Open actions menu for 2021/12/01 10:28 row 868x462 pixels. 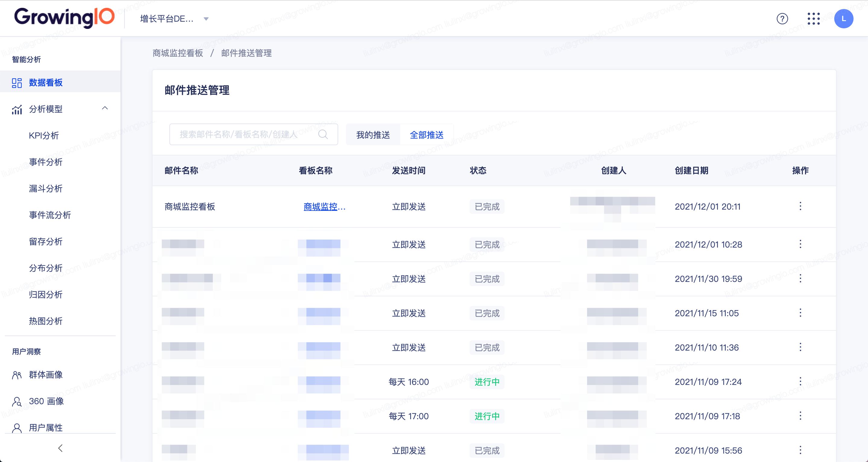800,244
